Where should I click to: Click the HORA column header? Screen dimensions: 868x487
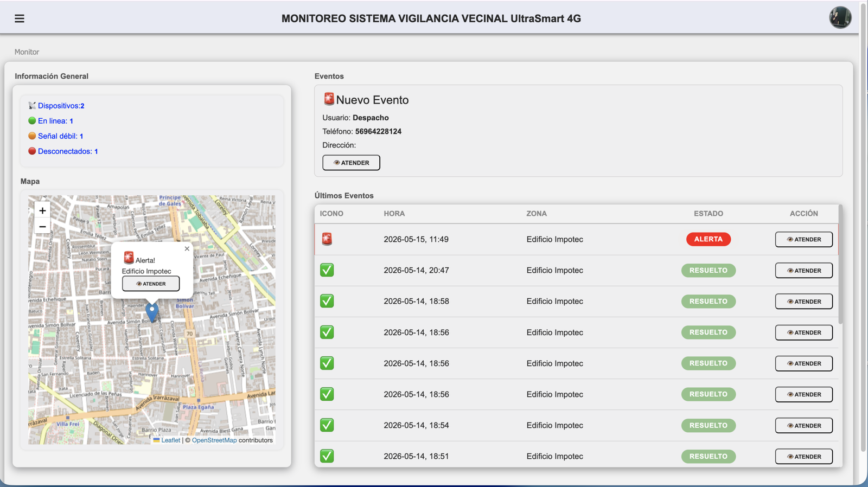(394, 214)
